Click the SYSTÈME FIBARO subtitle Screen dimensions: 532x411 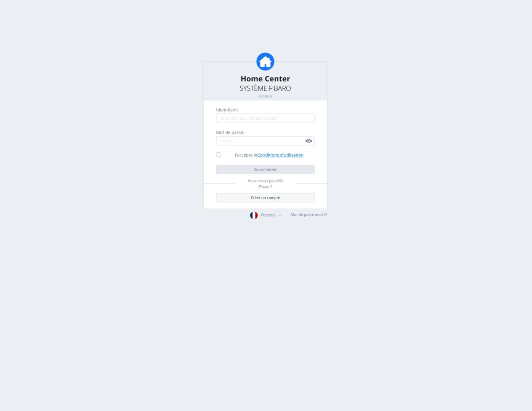[x=265, y=88]
